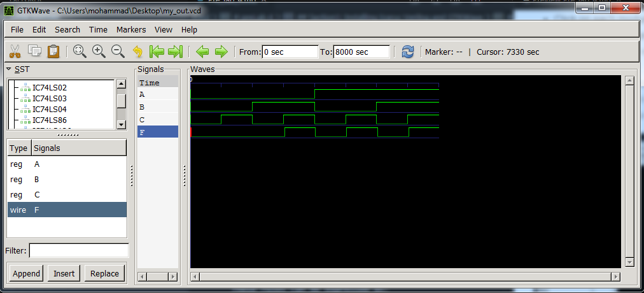Collapse the SST panel triangle
644x293 pixels.
point(9,69)
